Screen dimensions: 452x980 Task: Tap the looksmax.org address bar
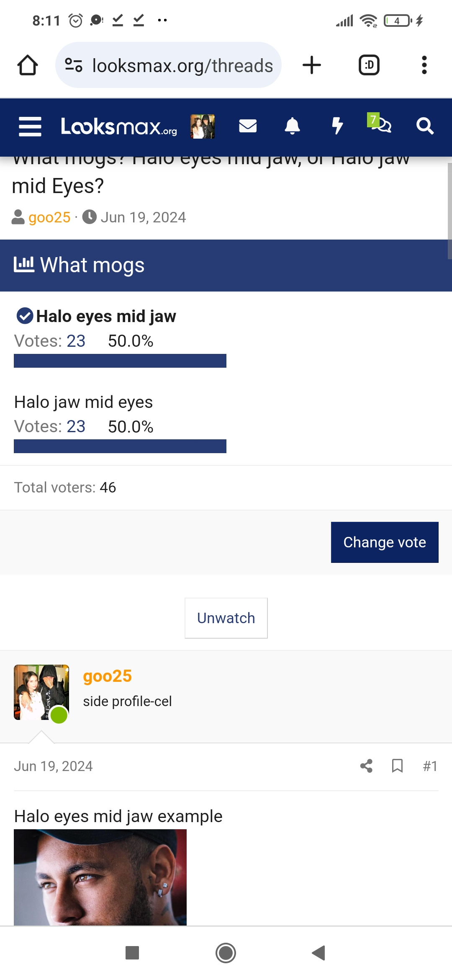(168, 65)
